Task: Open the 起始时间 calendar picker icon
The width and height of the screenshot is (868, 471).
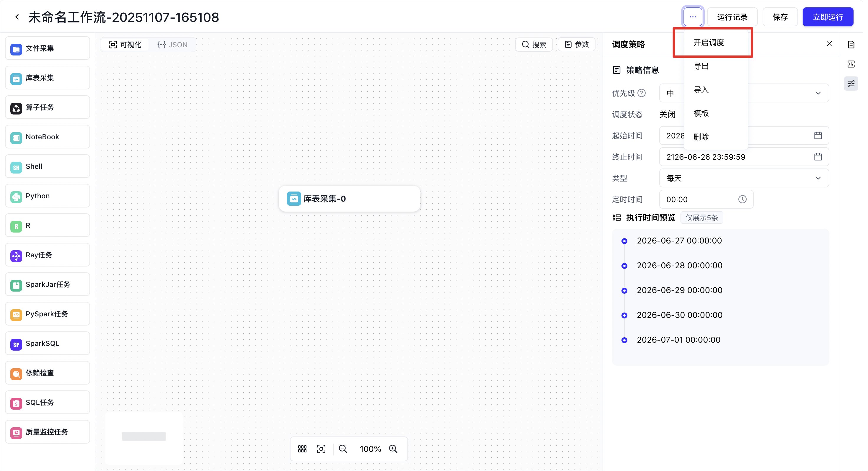Action: pyautogui.click(x=822, y=136)
